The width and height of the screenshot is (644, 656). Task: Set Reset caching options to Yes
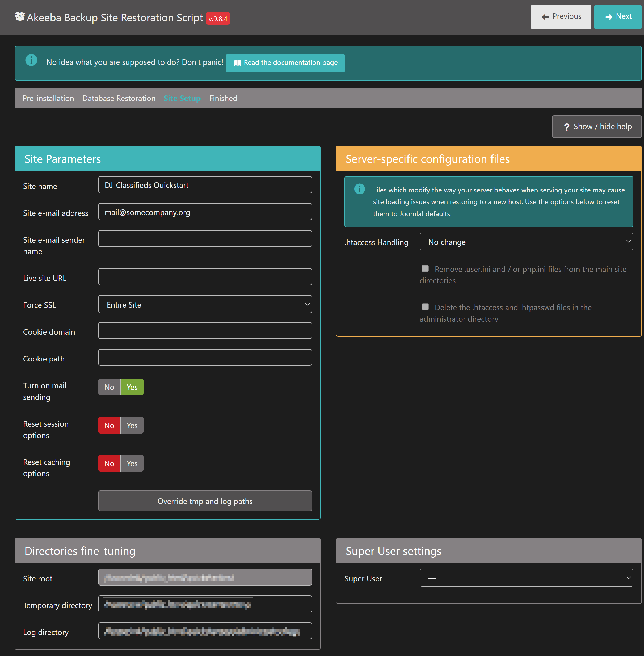132,463
